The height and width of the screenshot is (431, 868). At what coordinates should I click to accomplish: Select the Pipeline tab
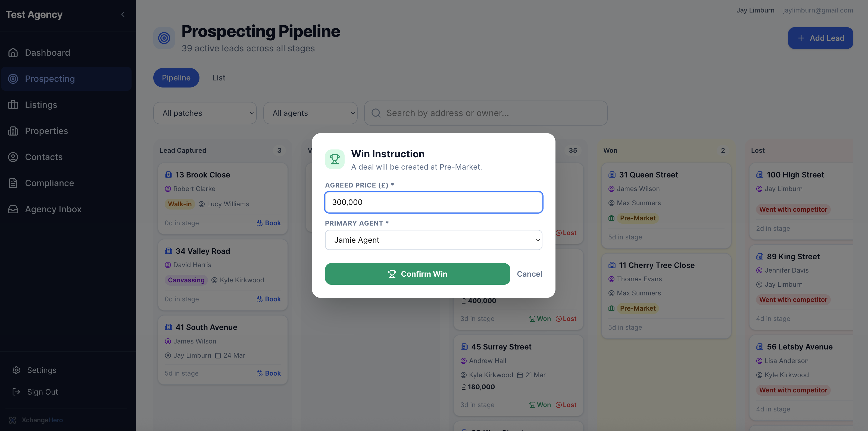point(176,78)
